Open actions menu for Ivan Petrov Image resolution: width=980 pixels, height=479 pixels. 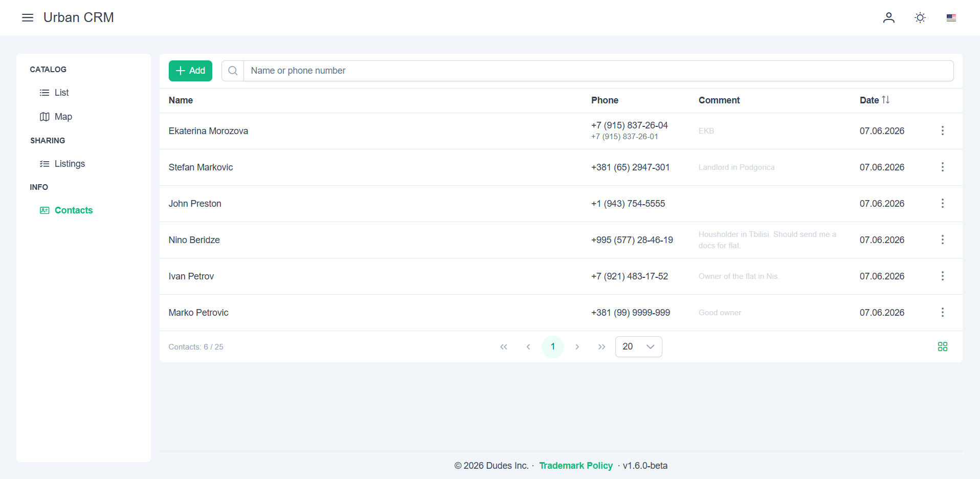[943, 276]
